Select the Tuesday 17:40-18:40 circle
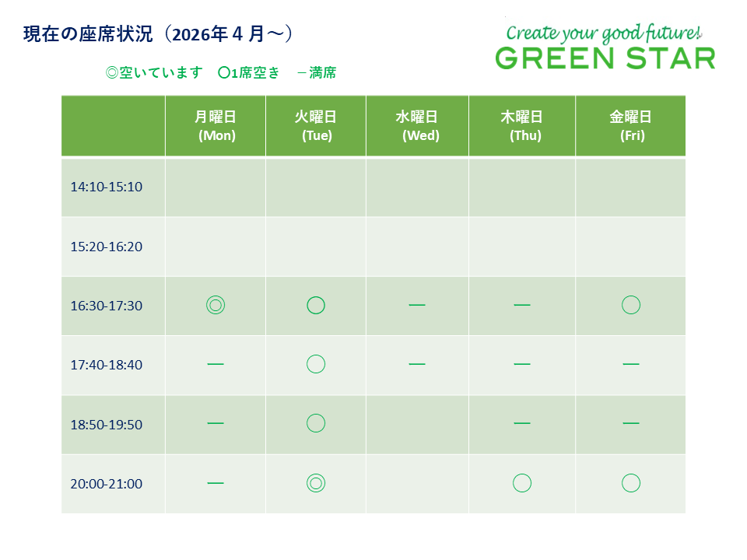 coord(315,364)
